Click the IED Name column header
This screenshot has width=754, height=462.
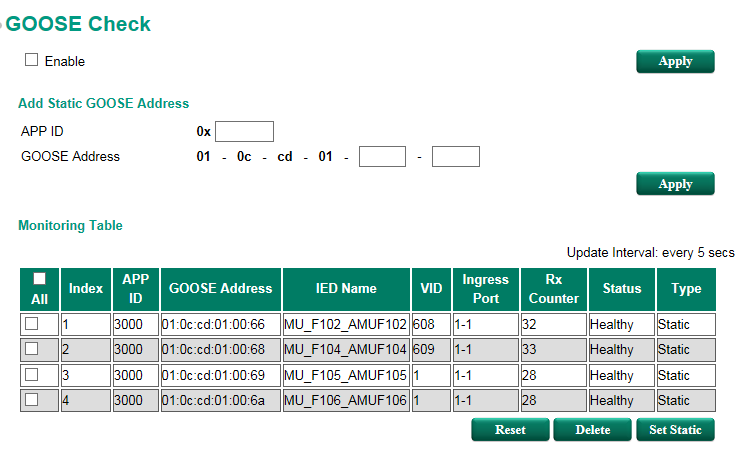pos(346,289)
